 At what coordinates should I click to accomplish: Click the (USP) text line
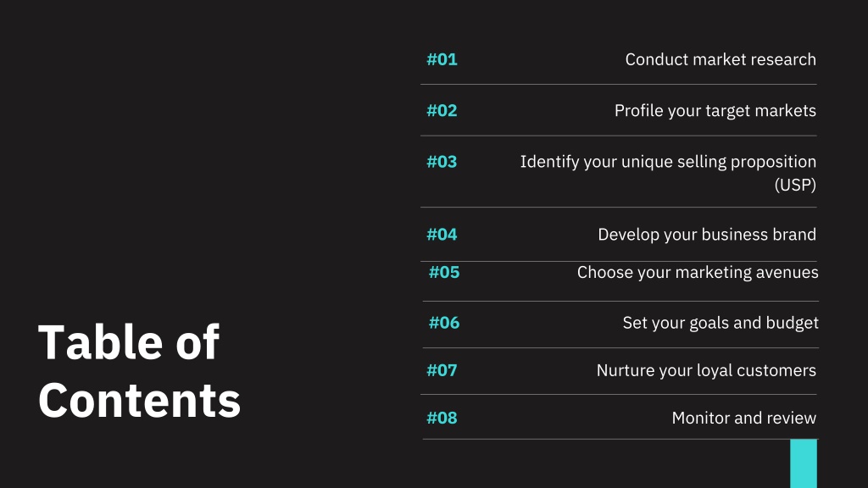(x=795, y=185)
